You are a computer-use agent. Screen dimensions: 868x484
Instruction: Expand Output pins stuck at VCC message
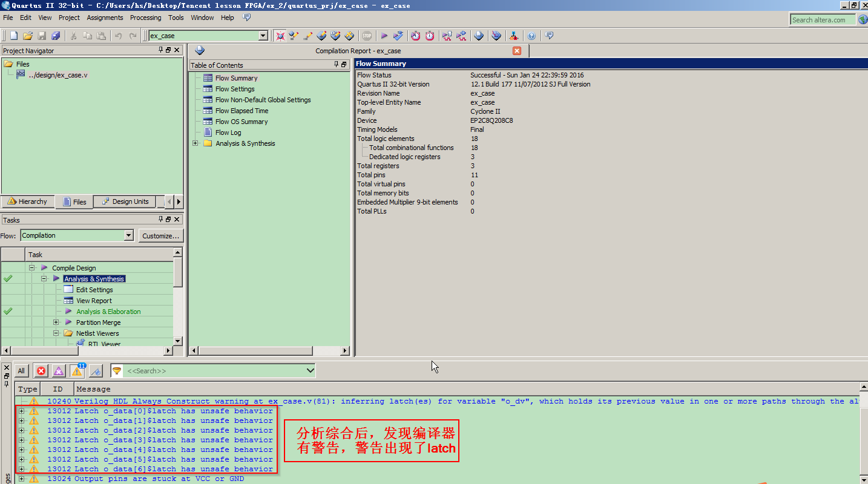22,479
